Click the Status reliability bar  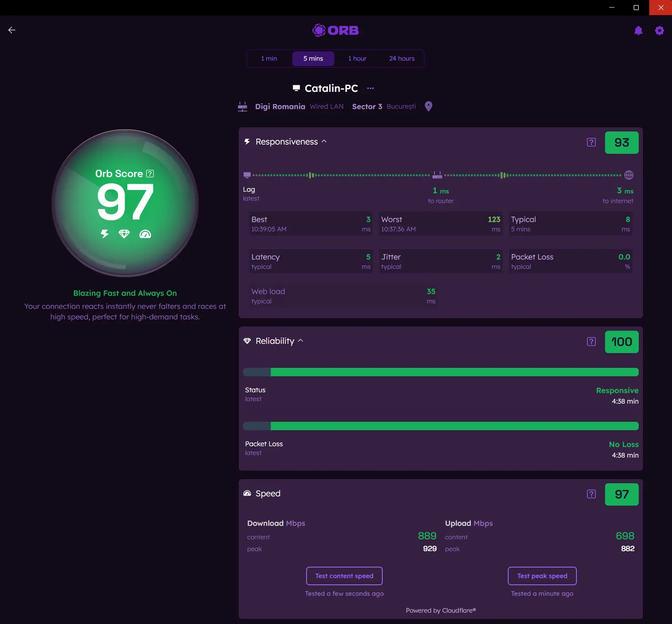coord(441,372)
